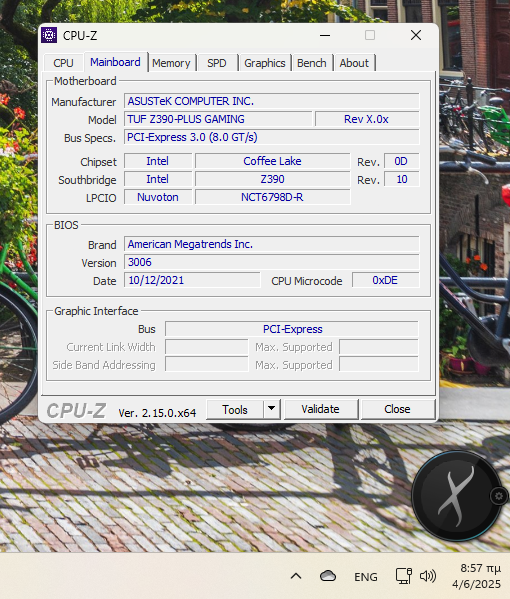Open the Bench tab
This screenshot has height=599, width=510.
pos(312,63)
